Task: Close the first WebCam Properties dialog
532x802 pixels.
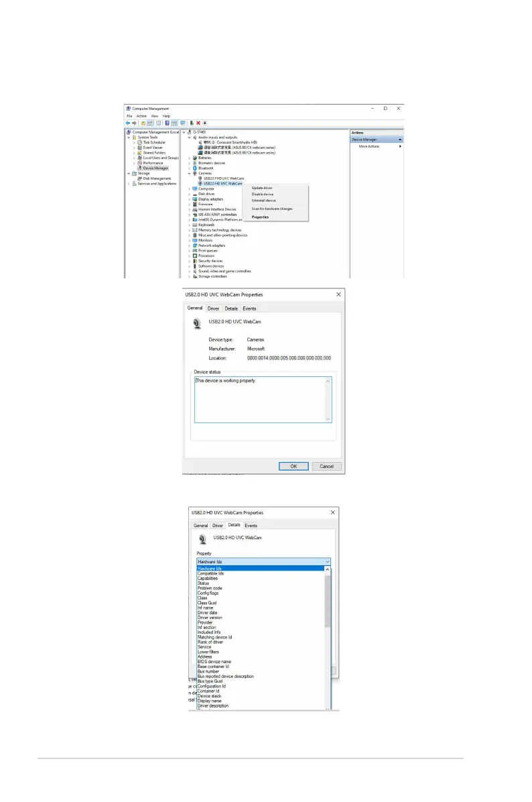Action: [x=338, y=294]
